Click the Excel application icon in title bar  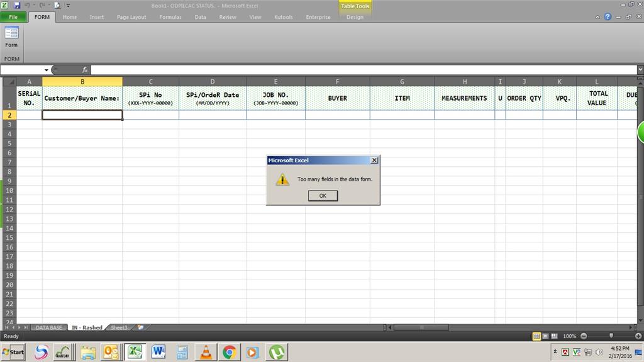[5, 5]
